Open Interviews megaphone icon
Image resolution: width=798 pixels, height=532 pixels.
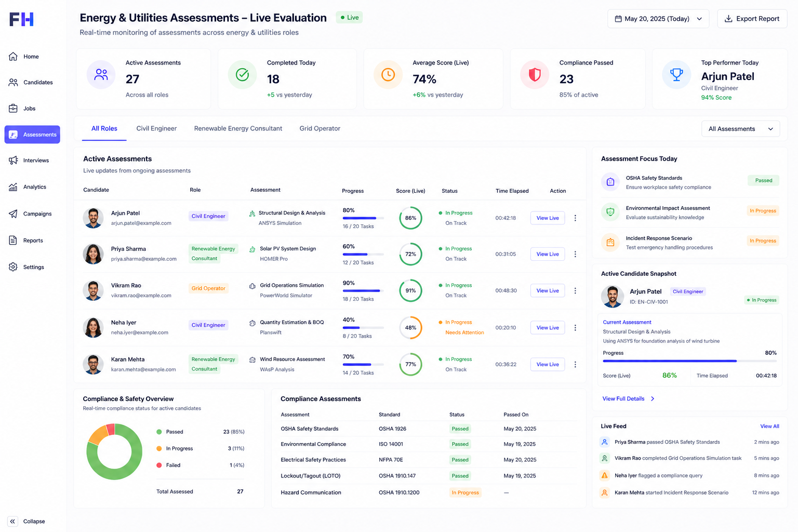tap(13, 161)
